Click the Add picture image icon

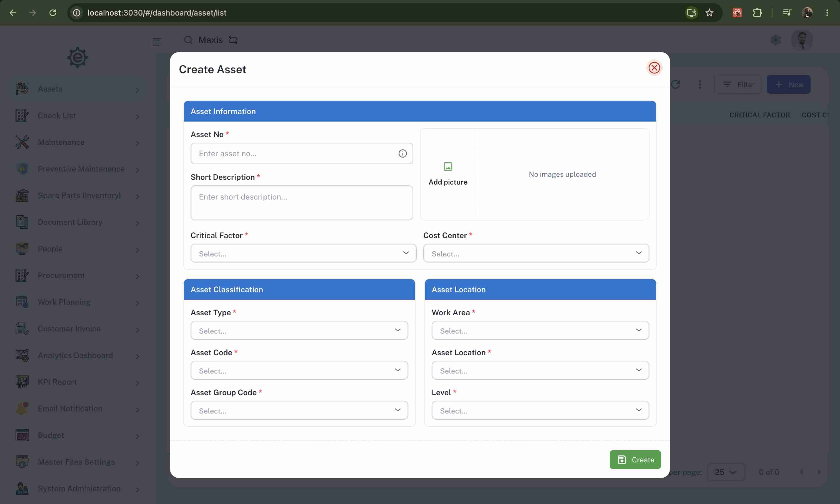click(x=448, y=167)
